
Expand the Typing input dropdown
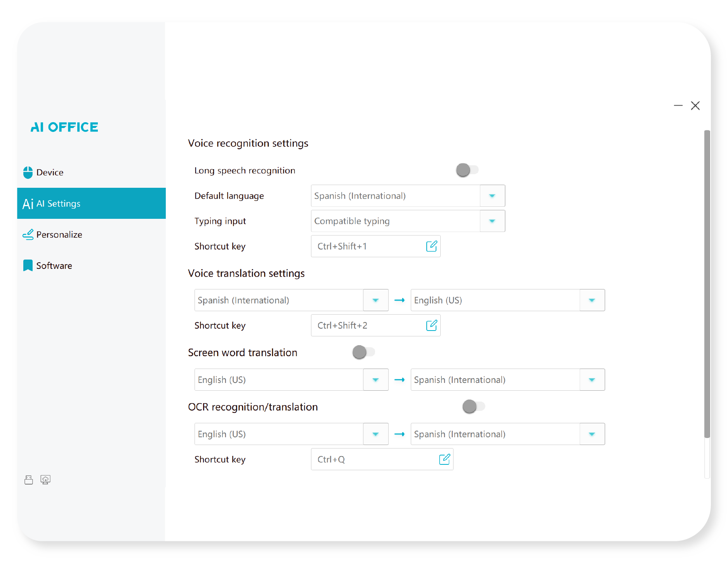click(x=492, y=221)
